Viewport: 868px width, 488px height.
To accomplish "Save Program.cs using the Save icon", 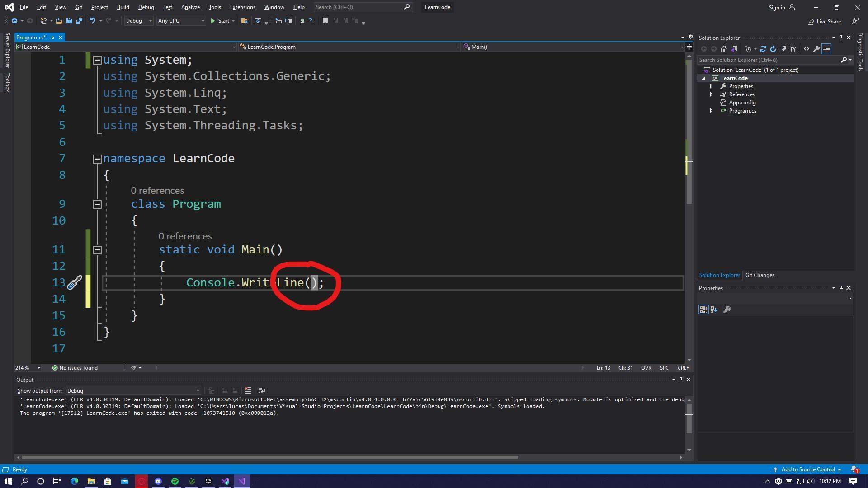I will click(69, 21).
